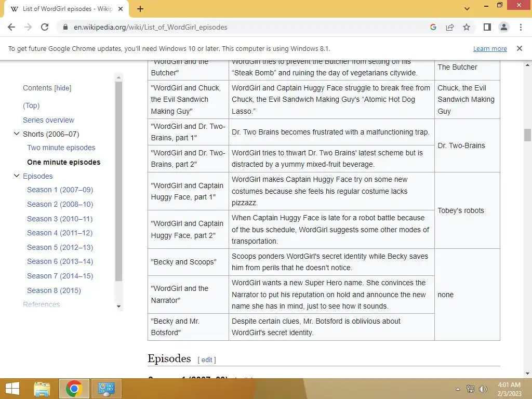The height and width of the screenshot is (399, 532).
Task: Switch to Chrome in the taskbar
Action: [x=74, y=389]
